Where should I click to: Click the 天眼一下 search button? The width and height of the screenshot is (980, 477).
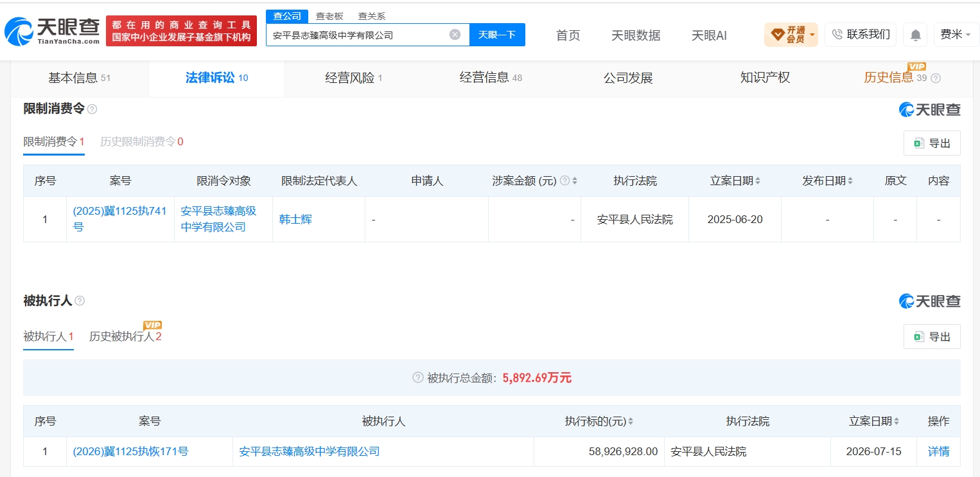[x=497, y=35]
